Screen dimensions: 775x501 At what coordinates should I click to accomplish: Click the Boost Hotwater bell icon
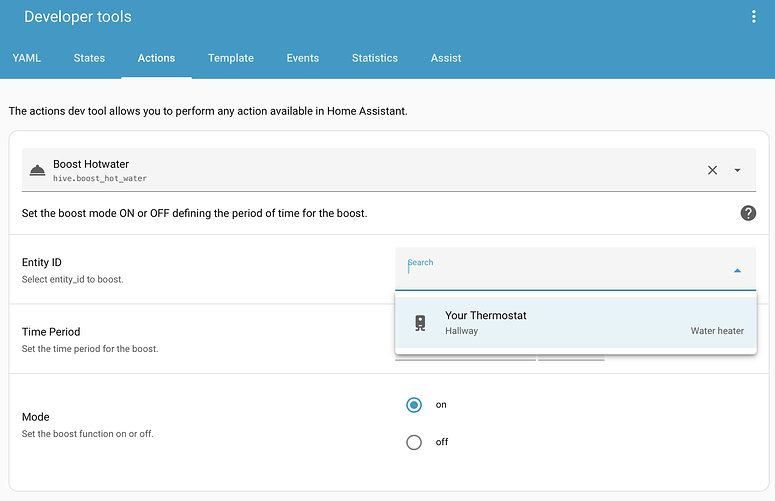tap(37, 170)
